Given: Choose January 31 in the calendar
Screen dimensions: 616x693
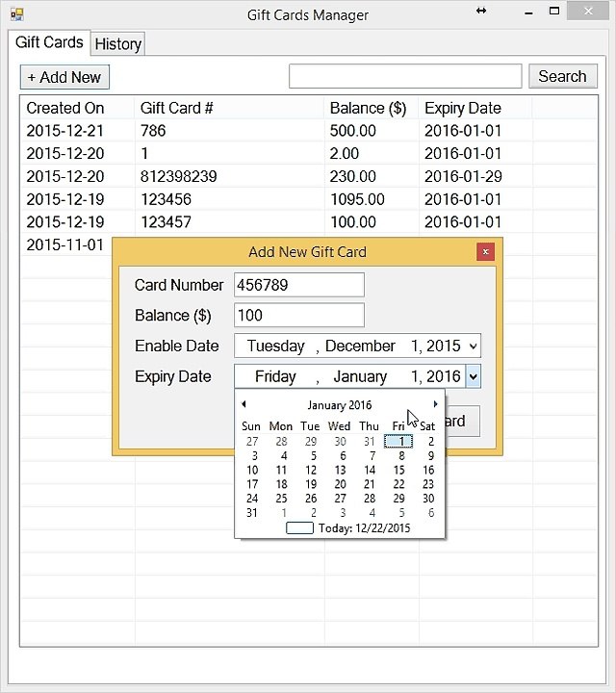Looking at the screenshot, I should (x=252, y=513).
